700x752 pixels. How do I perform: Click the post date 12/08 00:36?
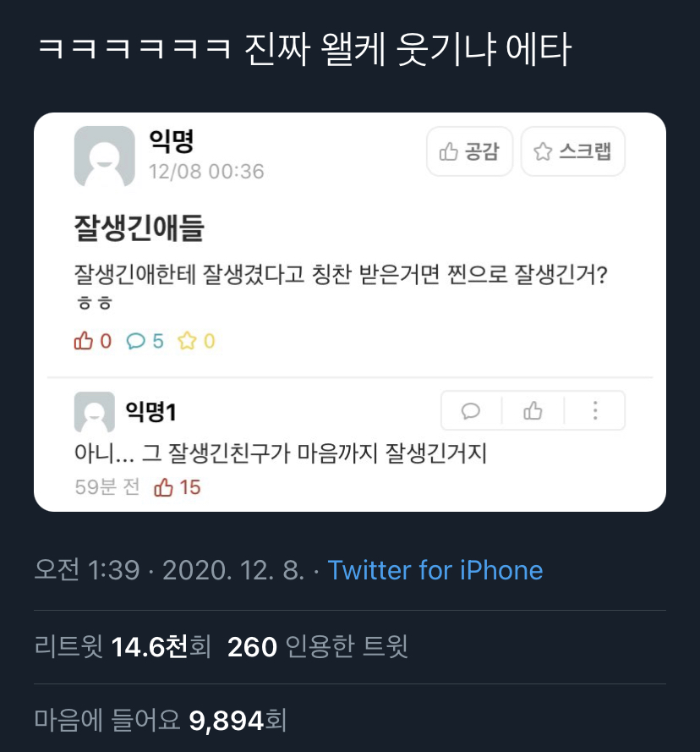tap(206, 172)
